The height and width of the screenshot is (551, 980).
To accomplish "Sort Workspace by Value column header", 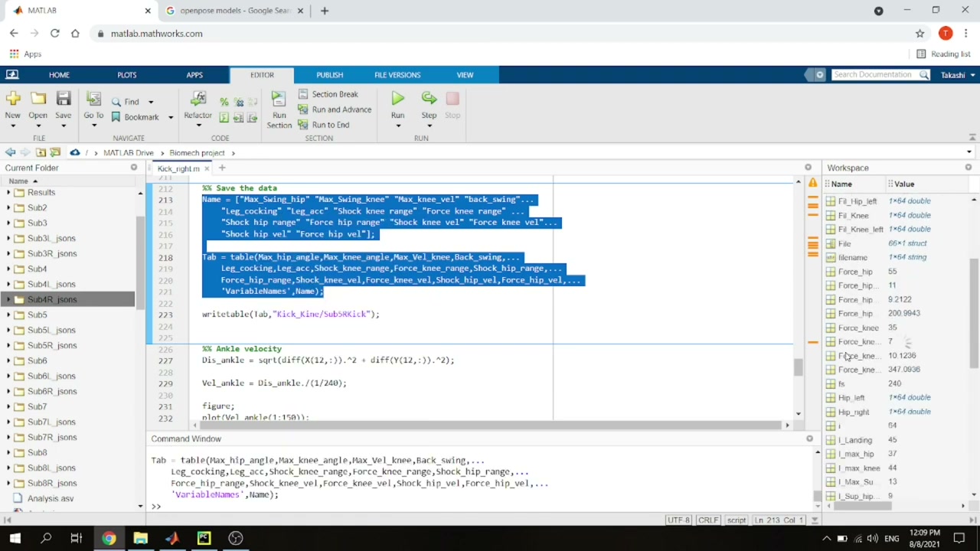I will pyautogui.click(x=904, y=184).
